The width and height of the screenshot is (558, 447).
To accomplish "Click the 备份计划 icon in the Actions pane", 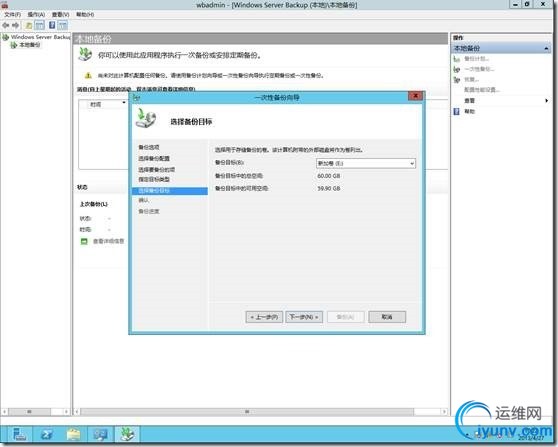I will coord(457,59).
